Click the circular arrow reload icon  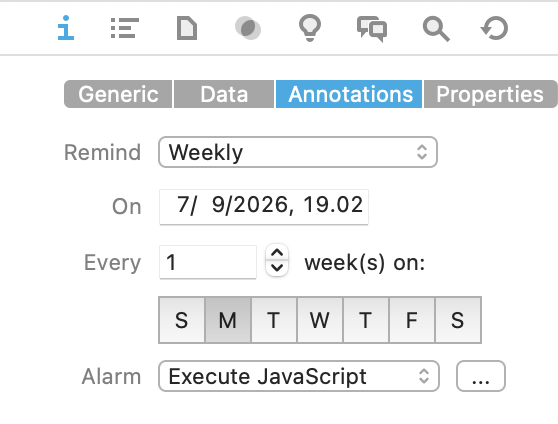pos(495,28)
